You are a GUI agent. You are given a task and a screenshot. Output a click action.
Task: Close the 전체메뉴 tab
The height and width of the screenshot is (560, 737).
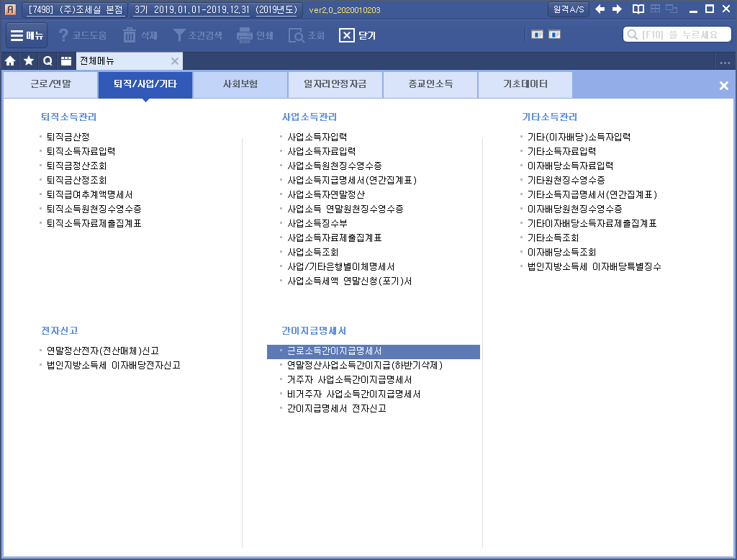click(174, 61)
